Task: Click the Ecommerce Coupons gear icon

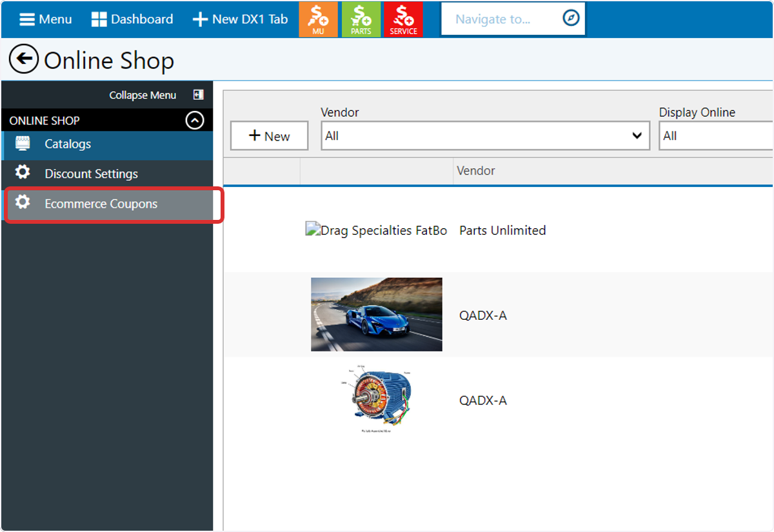Action: click(x=23, y=202)
